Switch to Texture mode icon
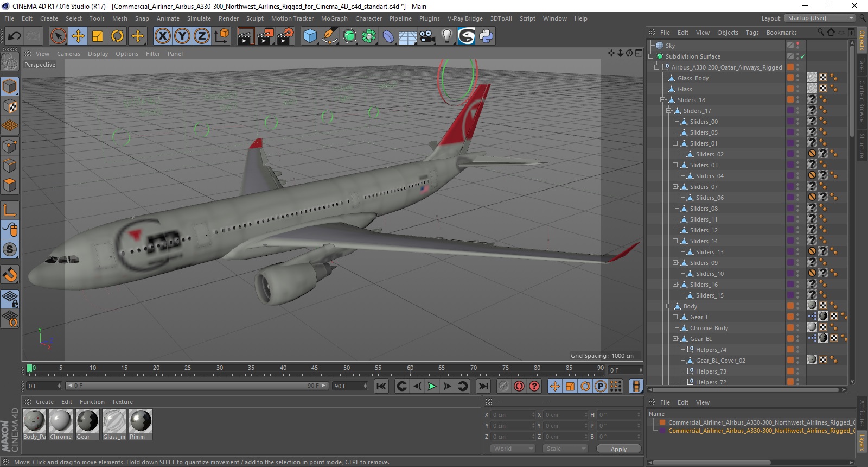The image size is (868, 467). (x=10, y=106)
